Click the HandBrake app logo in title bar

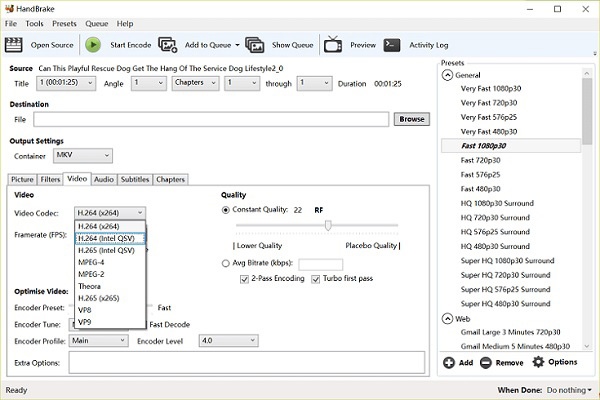(x=9, y=8)
